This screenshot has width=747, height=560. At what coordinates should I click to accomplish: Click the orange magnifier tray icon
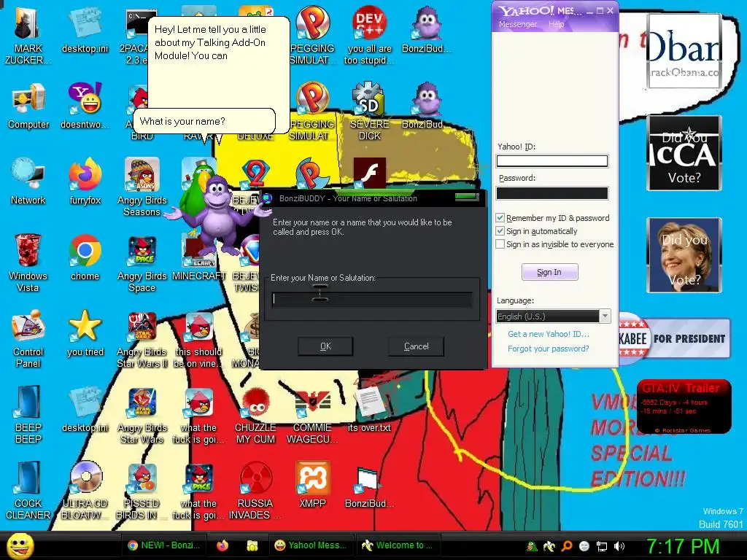click(x=566, y=546)
